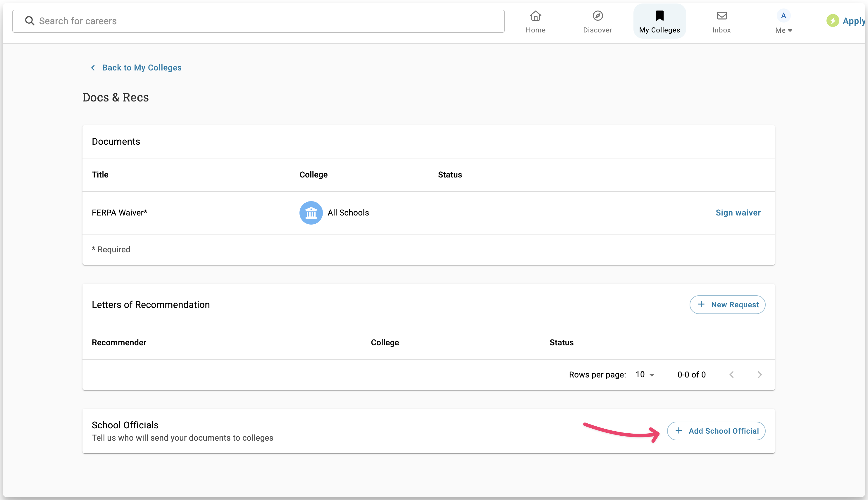Click the magnifying glass search icon
The height and width of the screenshot is (500, 868).
click(30, 21)
